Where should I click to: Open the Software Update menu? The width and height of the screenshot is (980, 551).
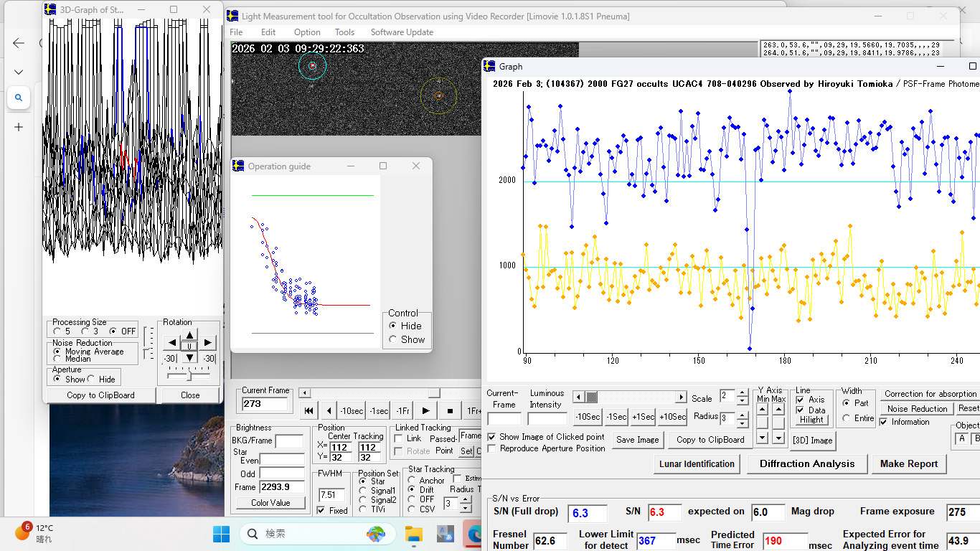coord(402,32)
